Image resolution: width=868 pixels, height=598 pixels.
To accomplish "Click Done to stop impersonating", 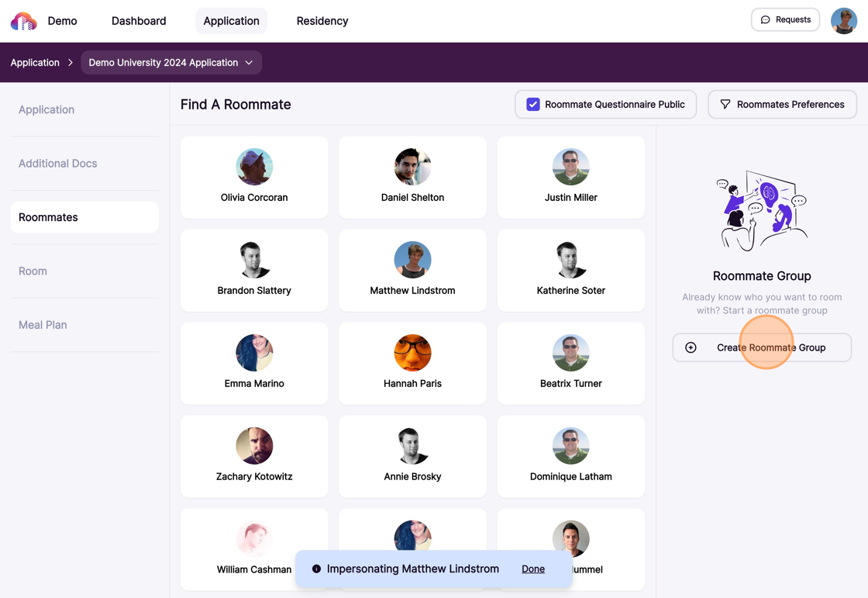I will coord(532,569).
